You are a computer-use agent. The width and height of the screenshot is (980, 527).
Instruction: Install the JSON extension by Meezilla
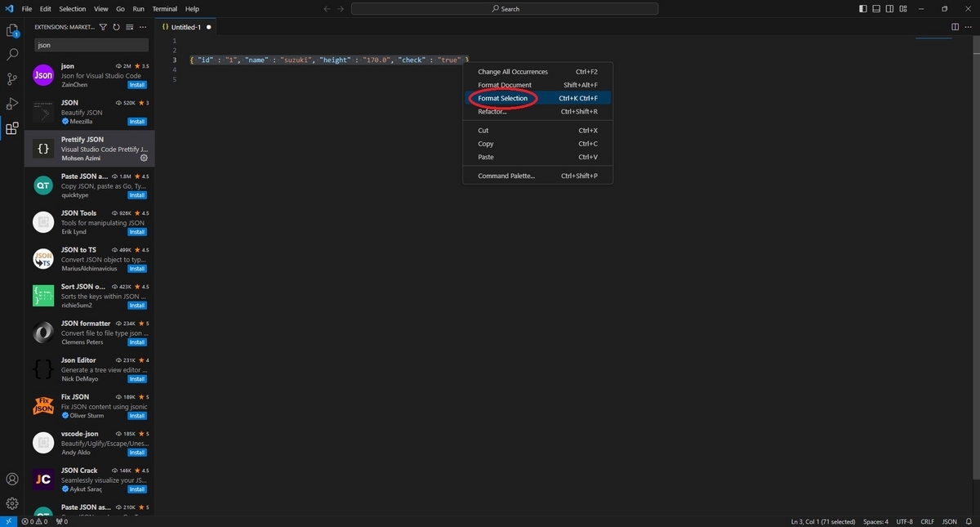tap(137, 122)
